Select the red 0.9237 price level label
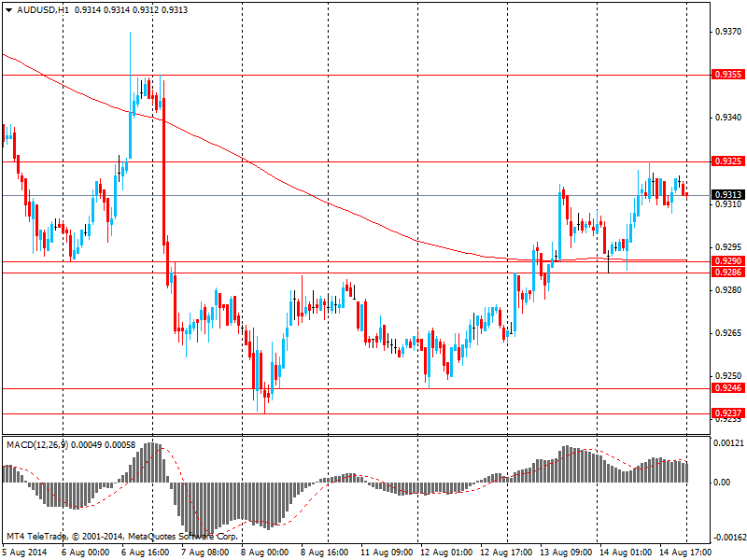The width and height of the screenshot is (747, 560). coord(728,413)
